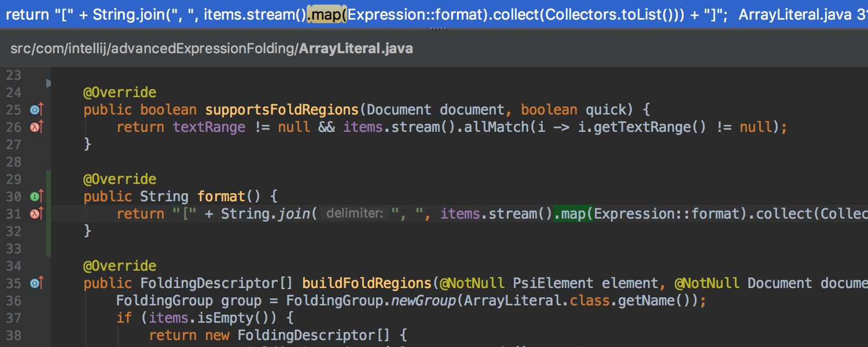Viewport: 868px width, 347px height.
Task: Click the return keyword on line 26
Action: 140,127
